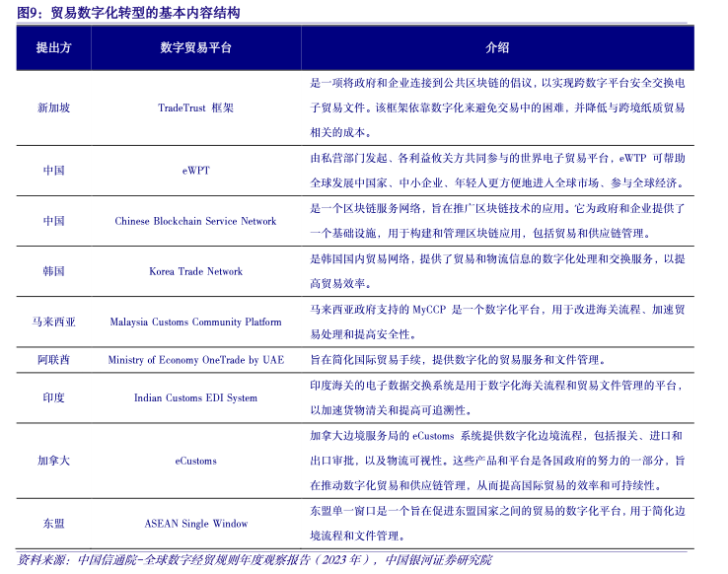
Task: Click the 加拿大 cell
Action: pos(53,461)
